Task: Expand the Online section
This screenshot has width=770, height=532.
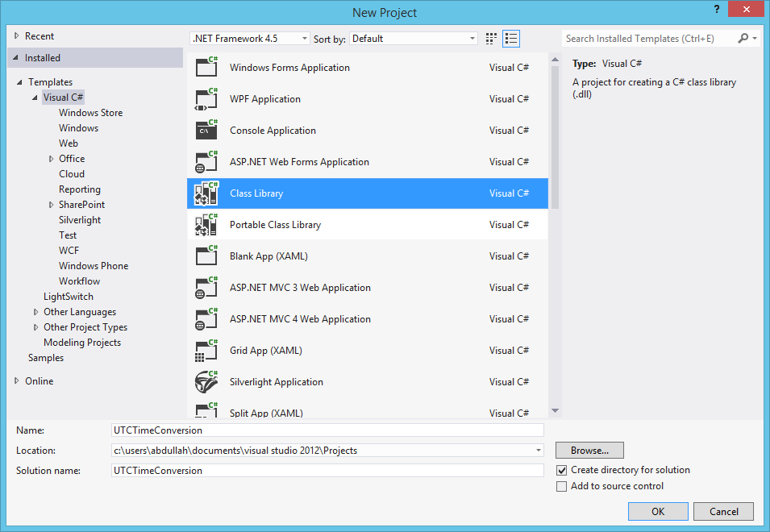Action: [17, 380]
